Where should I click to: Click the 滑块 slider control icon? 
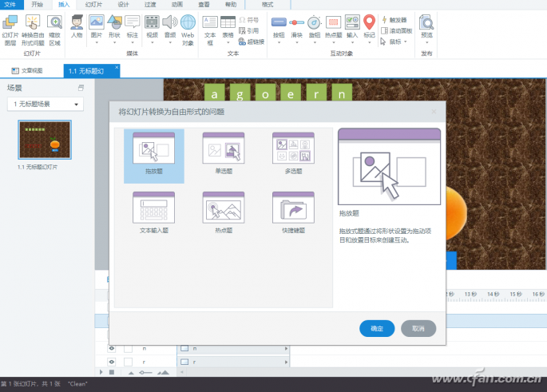point(296,22)
